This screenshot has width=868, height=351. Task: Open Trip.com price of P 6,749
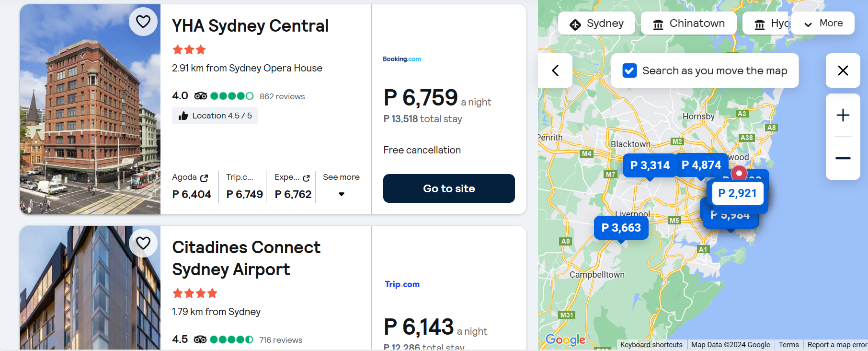[x=244, y=194]
